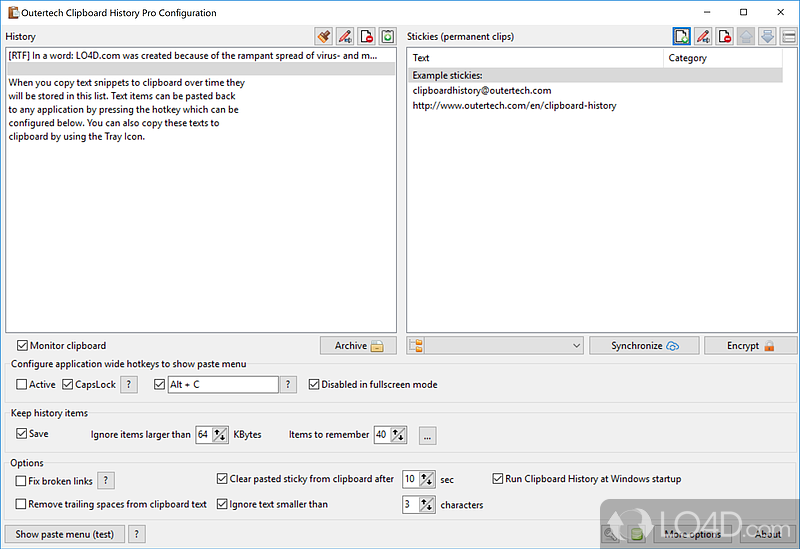Image resolution: width=800 pixels, height=549 pixels.
Task: Clear history with the broom icon
Action: tap(324, 36)
